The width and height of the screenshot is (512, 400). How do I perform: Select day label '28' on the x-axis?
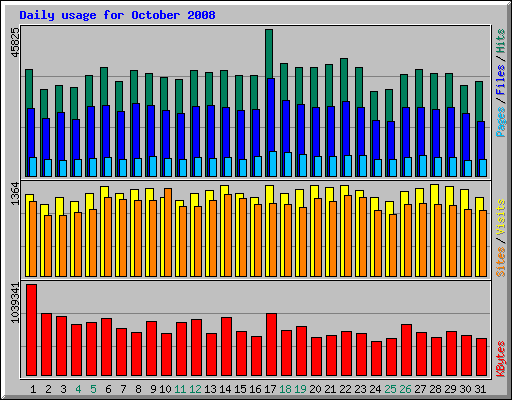[x=436, y=389]
